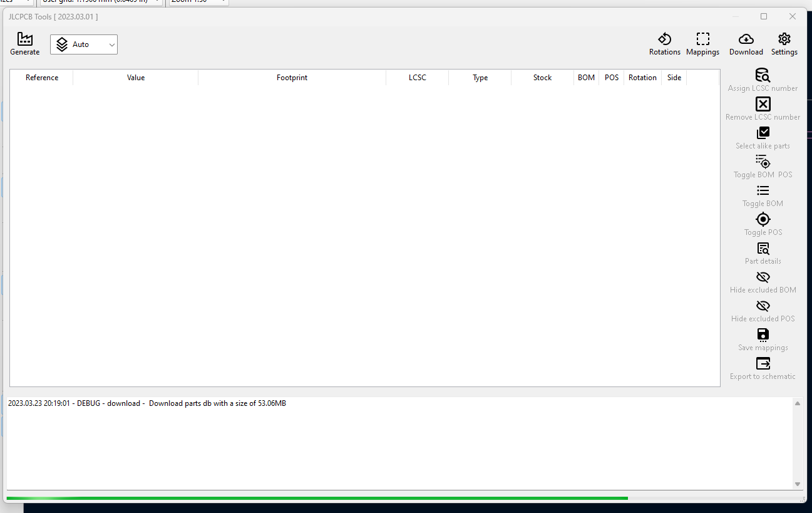Image resolution: width=812 pixels, height=513 pixels.
Task: Click Remove LCSC number icon
Action: [763, 104]
